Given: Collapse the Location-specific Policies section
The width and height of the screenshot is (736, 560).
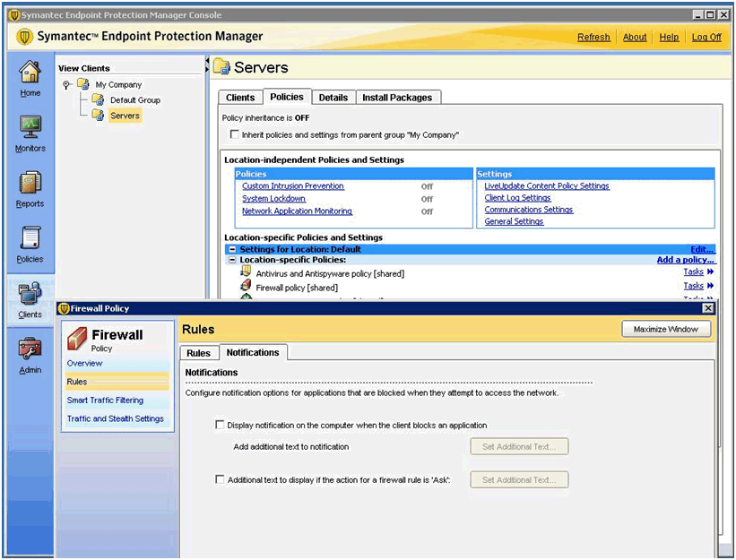Looking at the screenshot, I should pos(232,260).
